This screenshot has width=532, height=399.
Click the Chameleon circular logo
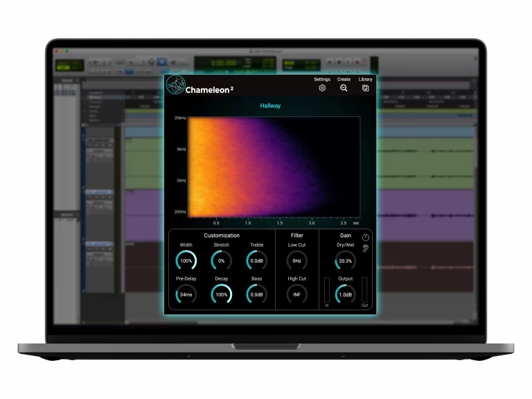point(176,85)
